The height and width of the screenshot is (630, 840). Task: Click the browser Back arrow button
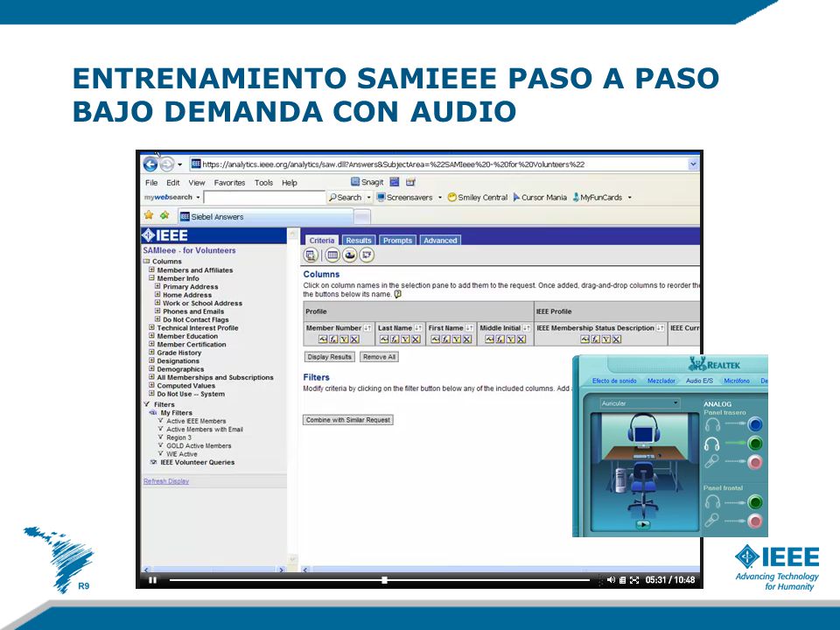(x=150, y=164)
